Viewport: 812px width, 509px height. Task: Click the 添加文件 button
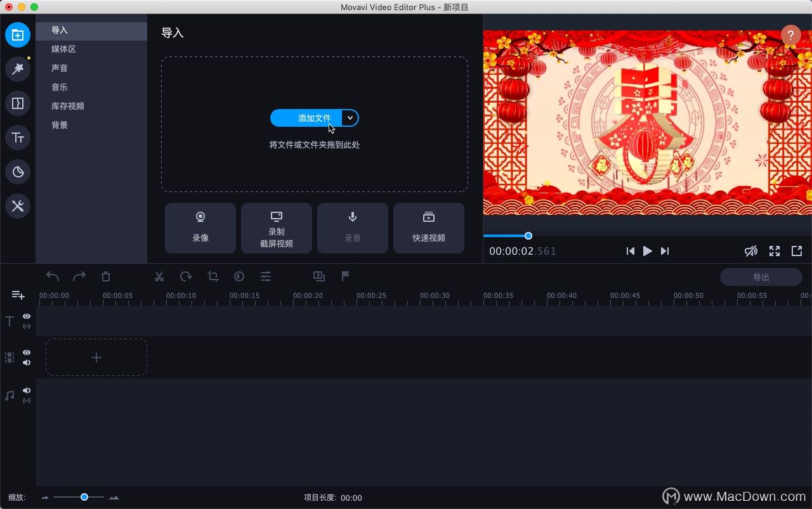[306, 118]
